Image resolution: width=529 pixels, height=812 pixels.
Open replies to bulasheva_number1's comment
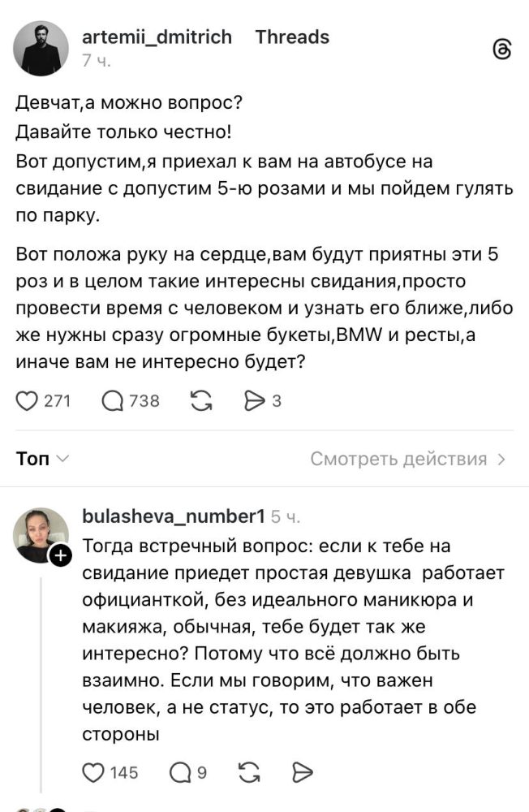coord(178,771)
